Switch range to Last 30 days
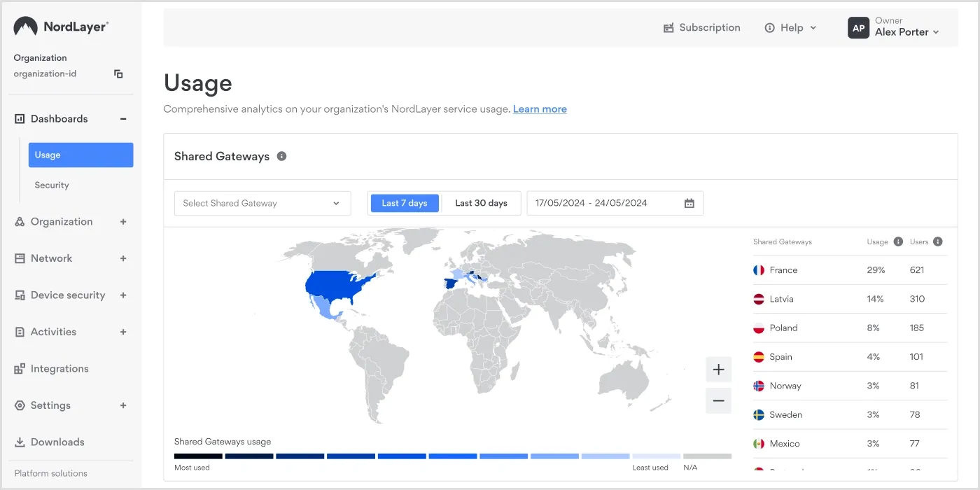 481,203
